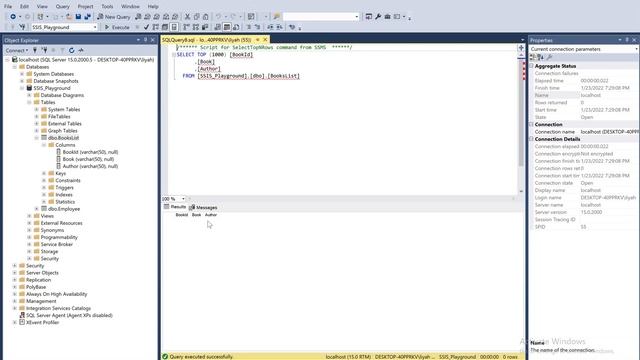Viewport: 640px width, 360px height.
Task: Toggle Categorized view in Properties toolbar
Action: click(x=533, y=58)
